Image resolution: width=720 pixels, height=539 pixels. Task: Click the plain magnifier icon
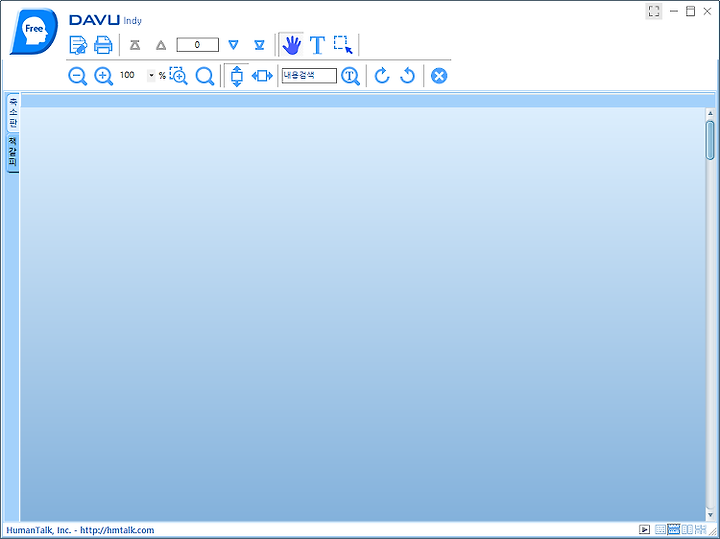coord(205,76)
